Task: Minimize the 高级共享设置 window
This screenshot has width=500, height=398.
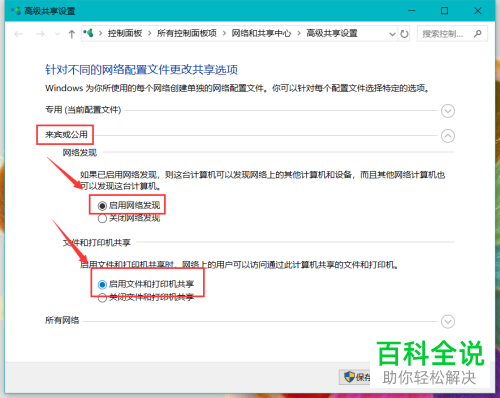Action: pos(412,11)
